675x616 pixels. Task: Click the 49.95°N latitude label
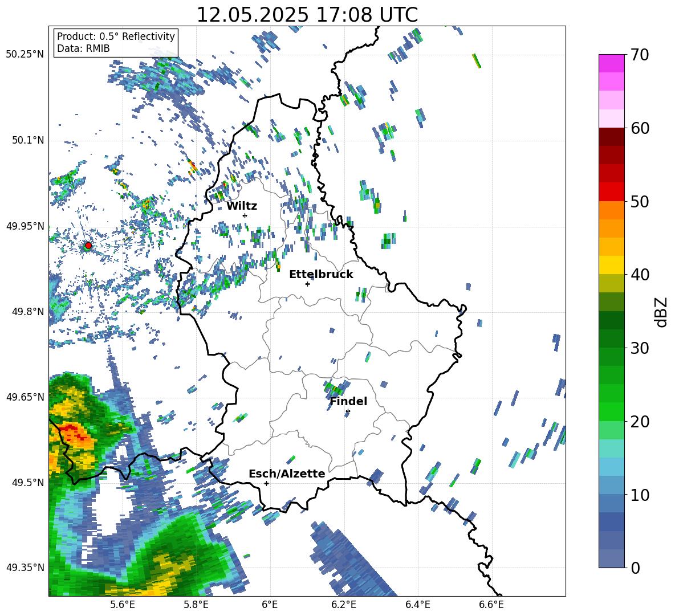(x=25, y=226)
